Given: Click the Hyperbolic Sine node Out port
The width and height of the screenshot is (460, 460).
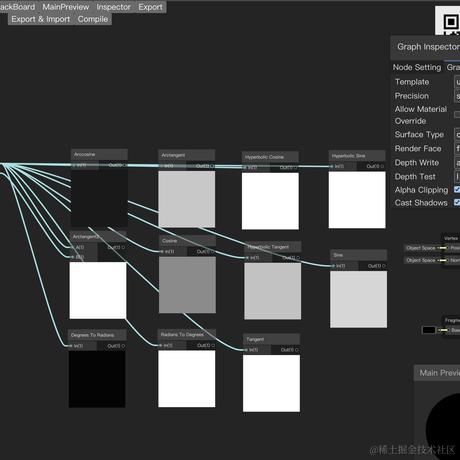Looking at the screenshot, I should tap(383, 166).
